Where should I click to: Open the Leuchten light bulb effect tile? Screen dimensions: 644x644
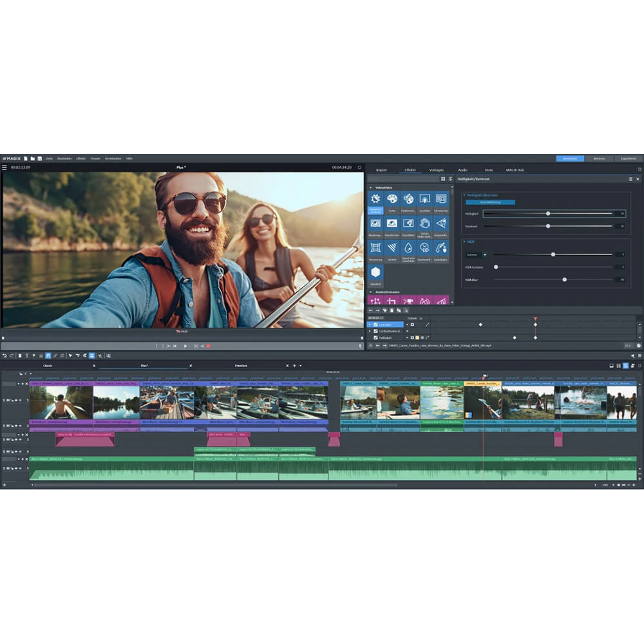pos(424,202)
